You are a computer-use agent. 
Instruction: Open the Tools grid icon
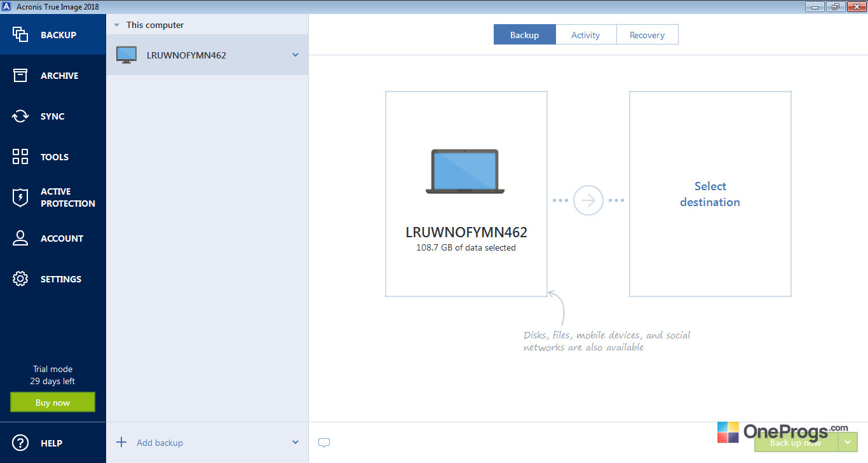pos(20,156)
